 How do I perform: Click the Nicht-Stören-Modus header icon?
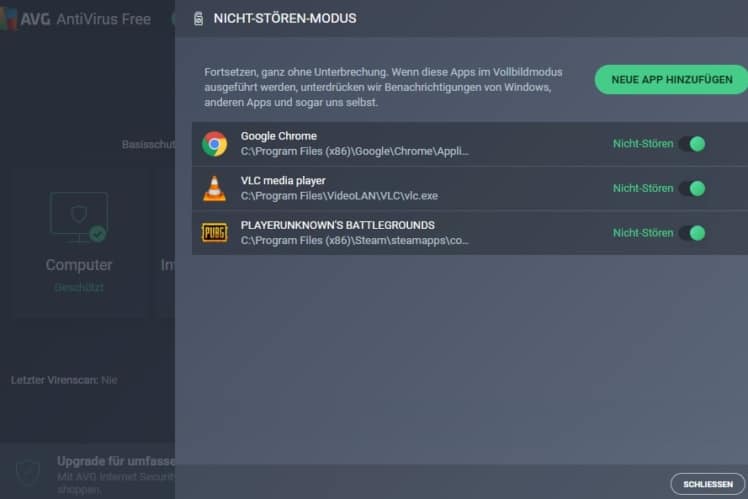click(198, 19)
